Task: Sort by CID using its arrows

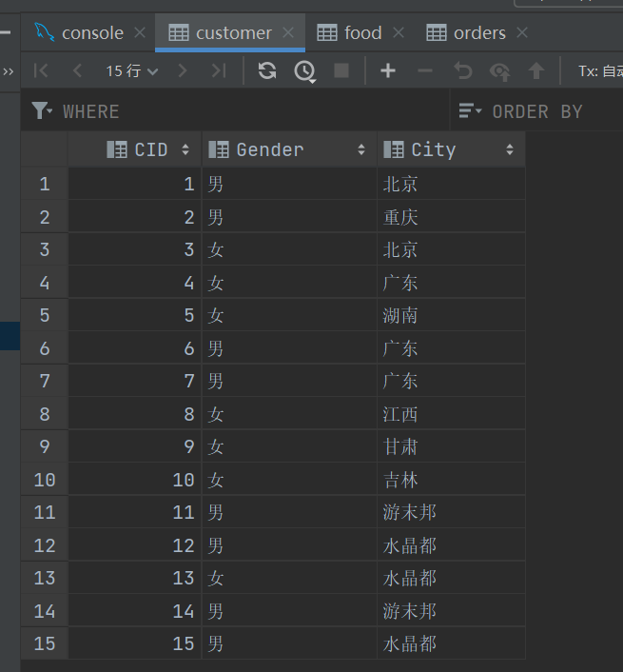Action: [x=185, y=149]
